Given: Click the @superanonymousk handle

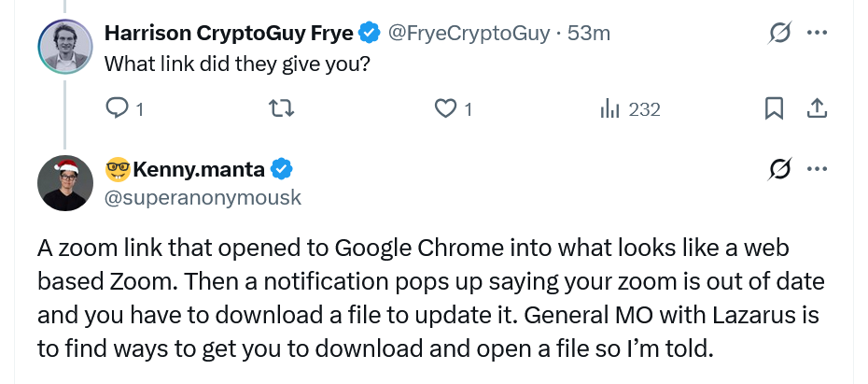Looking at the screenshot, I should pyautogui.click(x=203, y=197).
